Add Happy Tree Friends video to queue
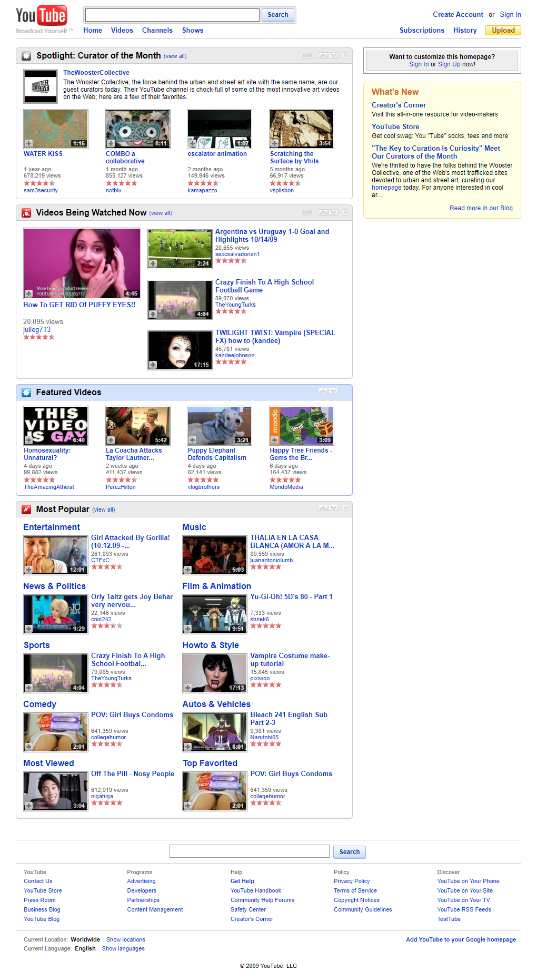Viewport: 537px width, 980px height. [275, 440]
